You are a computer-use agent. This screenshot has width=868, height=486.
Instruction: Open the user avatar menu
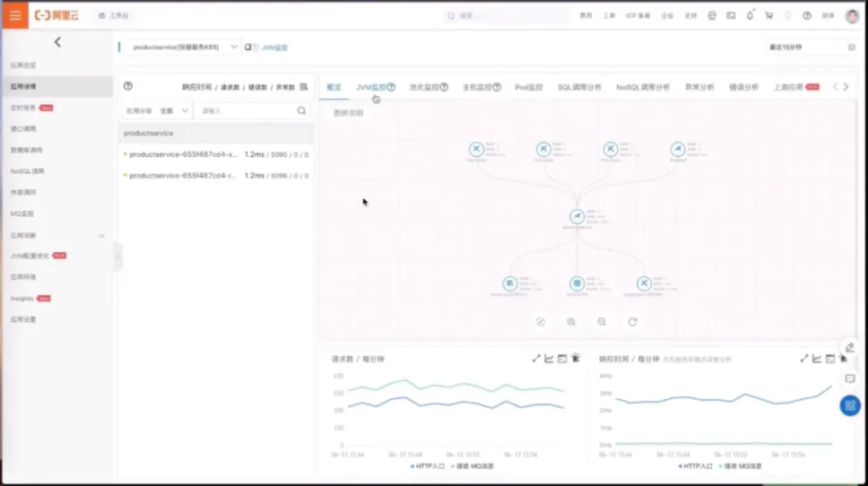click(853, 15)
